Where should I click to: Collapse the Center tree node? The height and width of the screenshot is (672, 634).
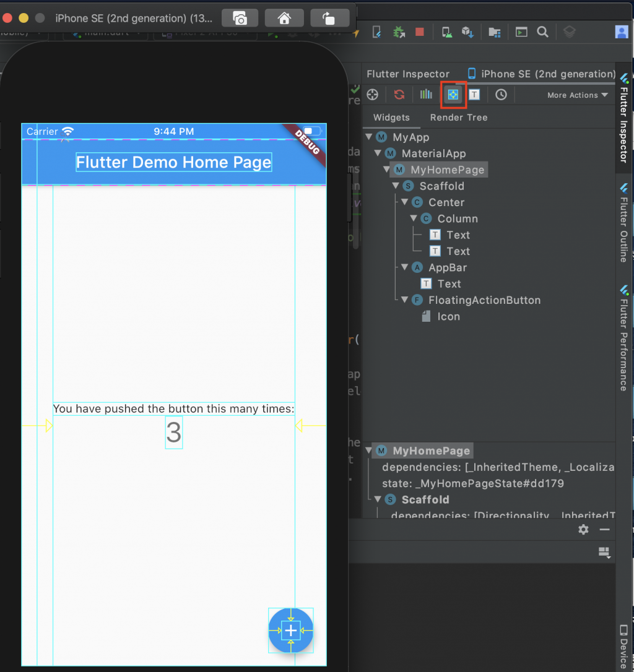click(405, 202)
